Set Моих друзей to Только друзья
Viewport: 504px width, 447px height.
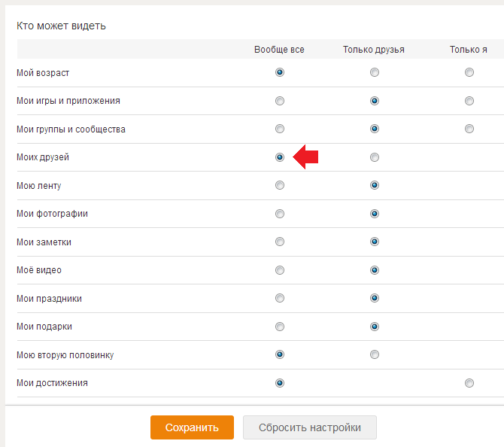tap(375, 157)
